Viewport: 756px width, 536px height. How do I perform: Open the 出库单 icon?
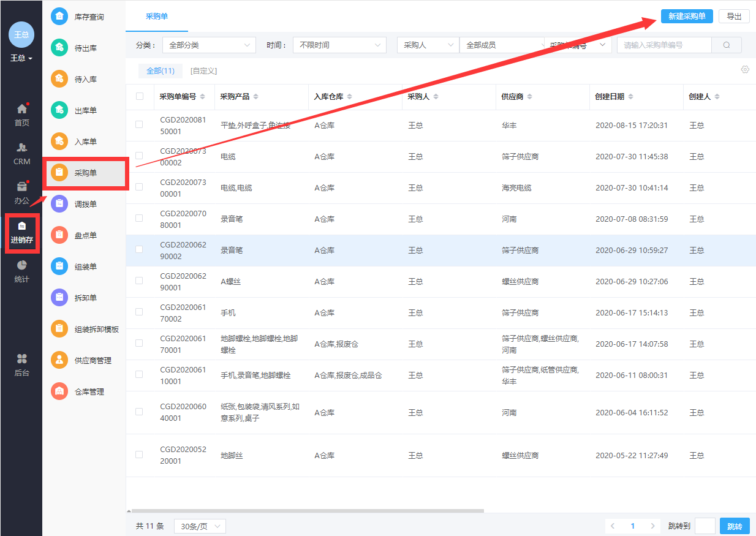coord(59,110)
